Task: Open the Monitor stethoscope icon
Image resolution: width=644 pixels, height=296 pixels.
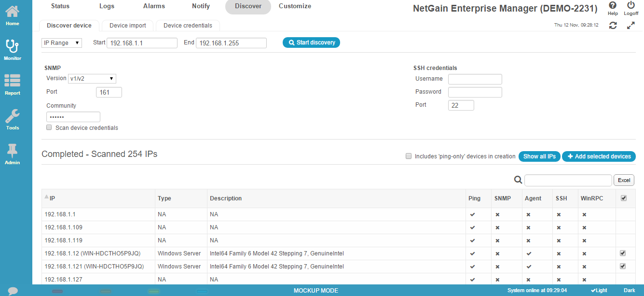Action: [13, 47]
